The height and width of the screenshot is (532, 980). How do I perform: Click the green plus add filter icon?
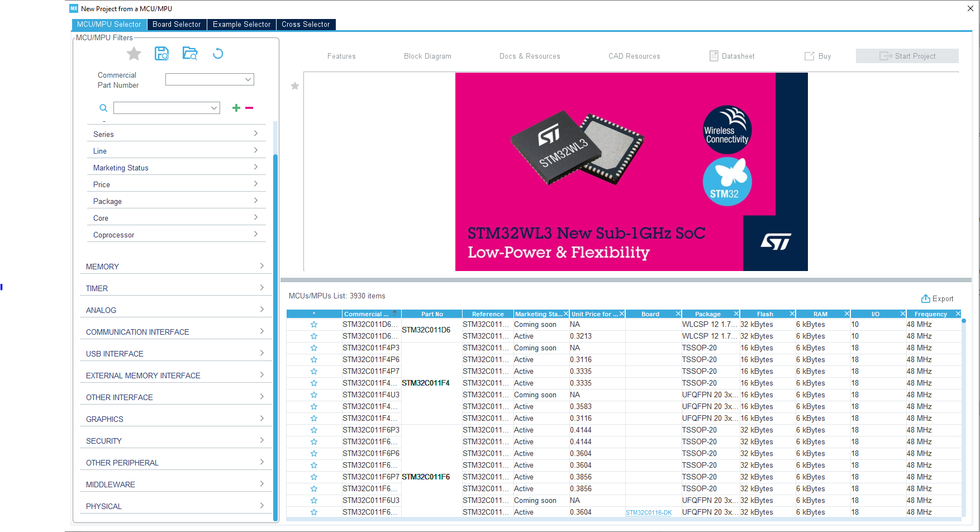coord(236,108)
